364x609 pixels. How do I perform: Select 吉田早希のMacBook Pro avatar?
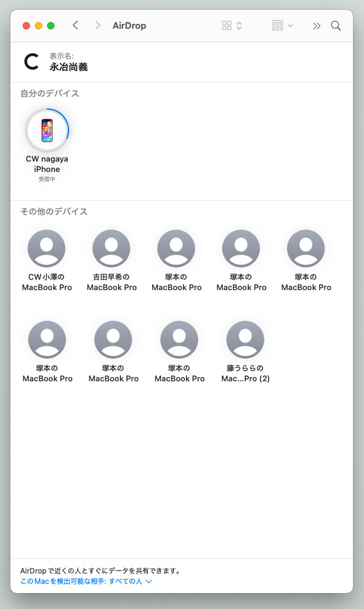point(111,248)
